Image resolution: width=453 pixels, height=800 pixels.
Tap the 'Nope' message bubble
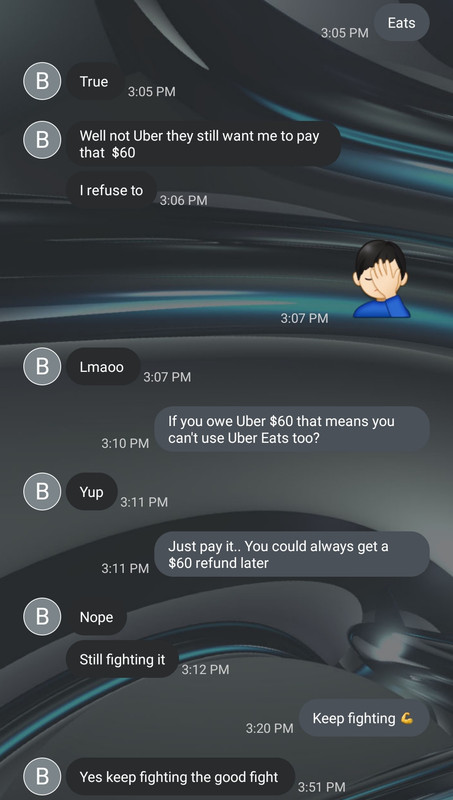coord(96,616)
